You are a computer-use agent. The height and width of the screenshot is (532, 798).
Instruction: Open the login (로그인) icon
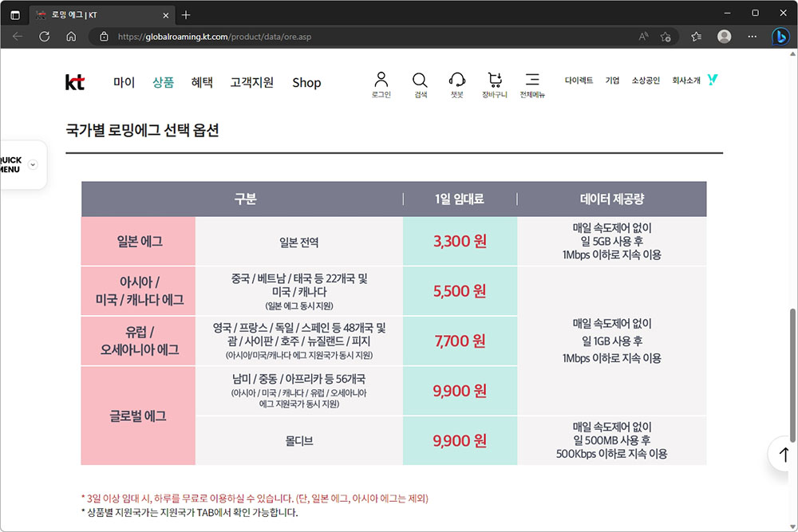(x=381, y=85)
